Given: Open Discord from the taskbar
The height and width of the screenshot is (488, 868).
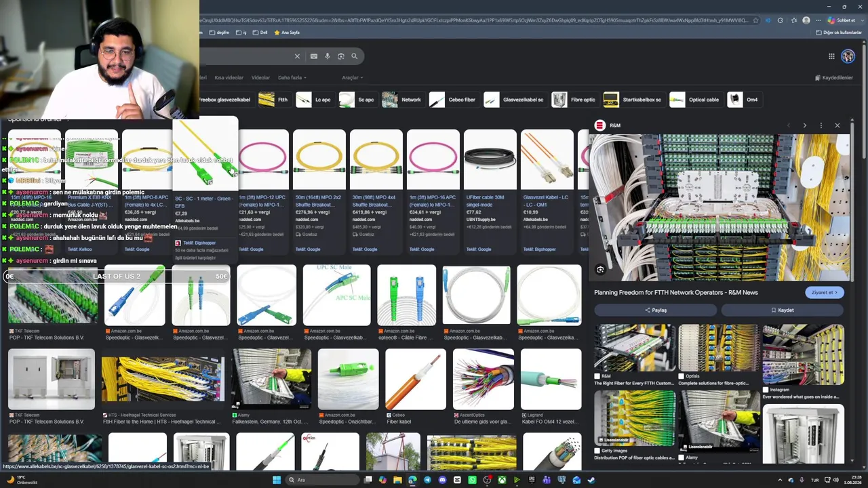Looking at the screenshot, I should coord(442,480).
